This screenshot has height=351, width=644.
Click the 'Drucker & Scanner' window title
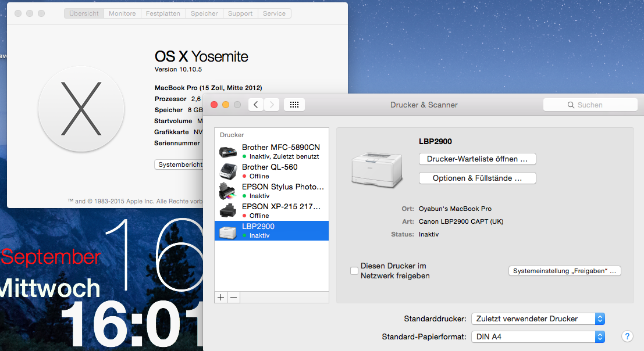(x=424, y=105)
